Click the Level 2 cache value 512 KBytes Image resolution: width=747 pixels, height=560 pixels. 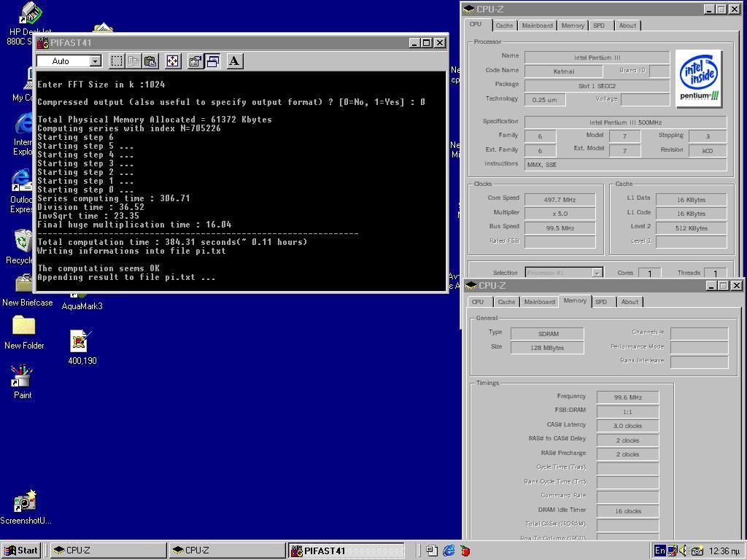point(692,228)
